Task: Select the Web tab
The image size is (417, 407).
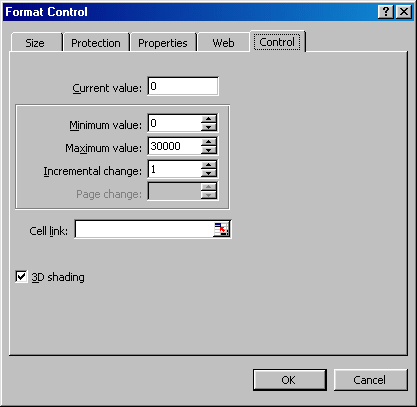Action: click(x=223, y=43)
